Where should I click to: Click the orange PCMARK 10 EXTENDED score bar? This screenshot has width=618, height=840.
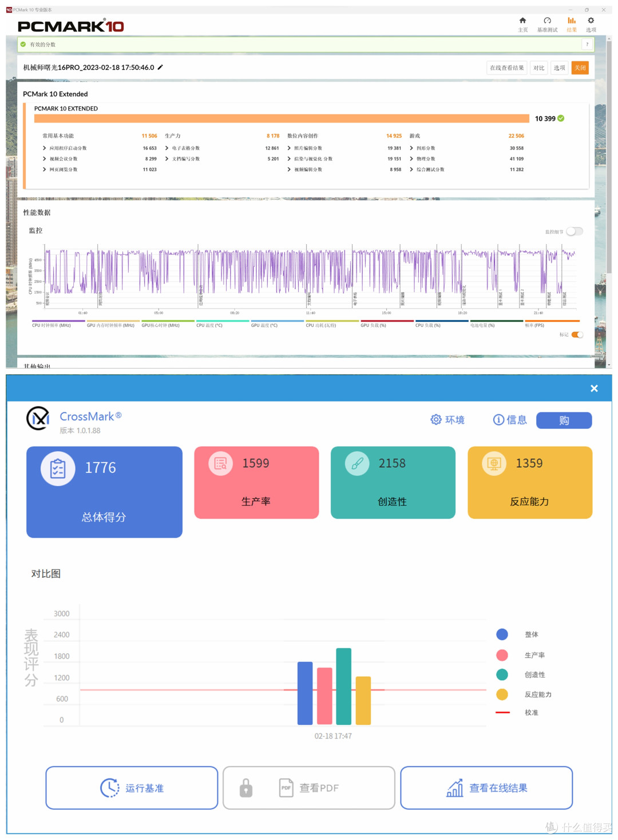pos(282,119)
